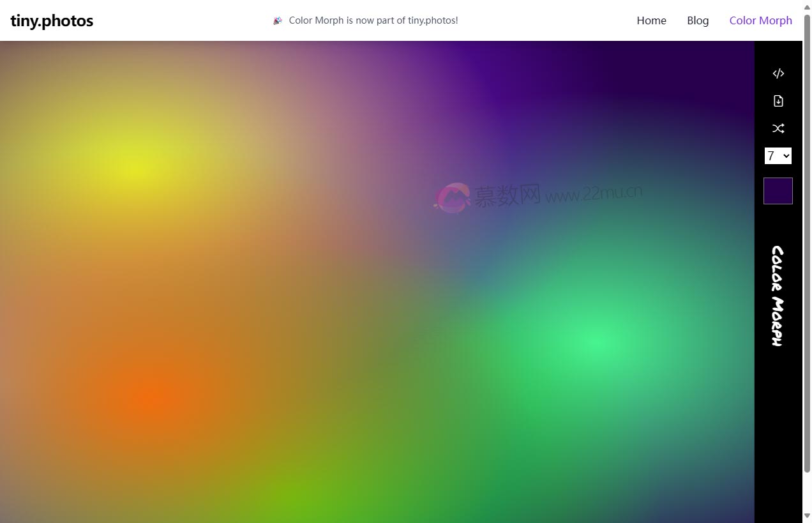The image size is (812, 523).
Task: Click the scrollbar down arrow
Action: [807, 516]
